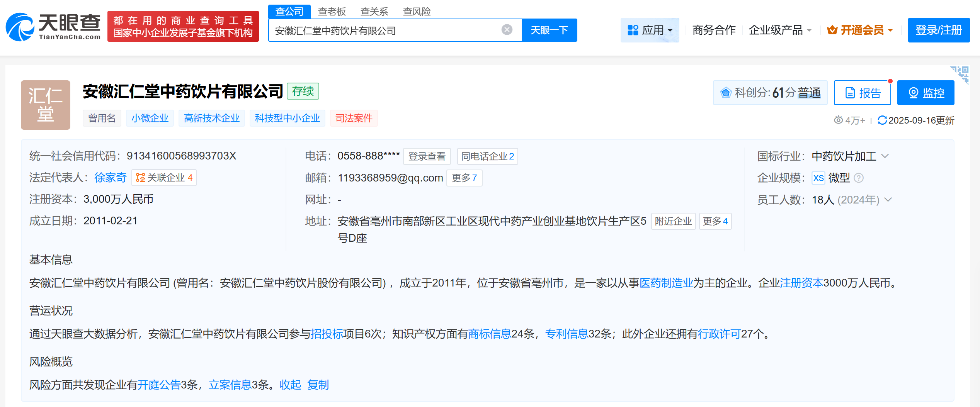Viewport: 980px width, 407px height.
Task: Switch to the 查老板 tab
Action: click(332, 12)
